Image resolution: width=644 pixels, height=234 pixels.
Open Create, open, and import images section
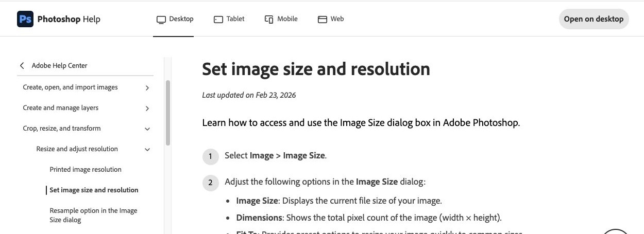[70, 87]
